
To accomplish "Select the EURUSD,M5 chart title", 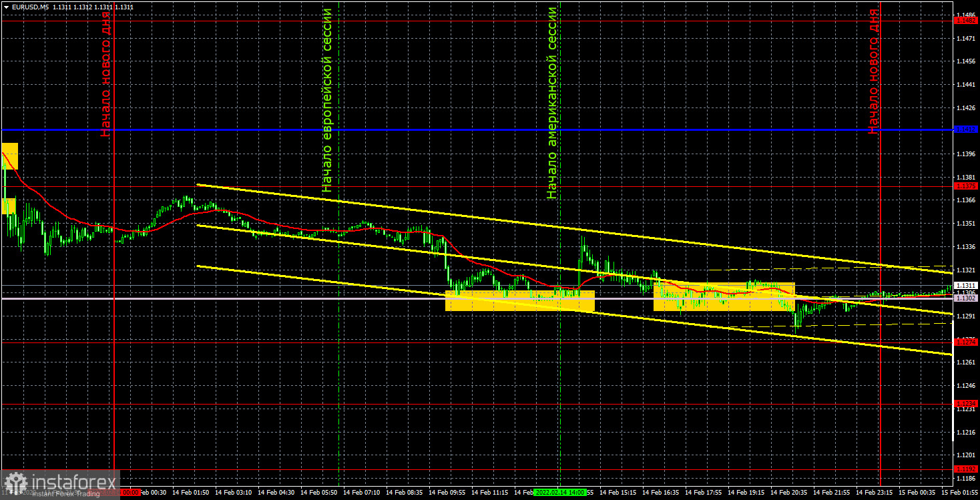I will pyautogui.click(x=29, y=6).
